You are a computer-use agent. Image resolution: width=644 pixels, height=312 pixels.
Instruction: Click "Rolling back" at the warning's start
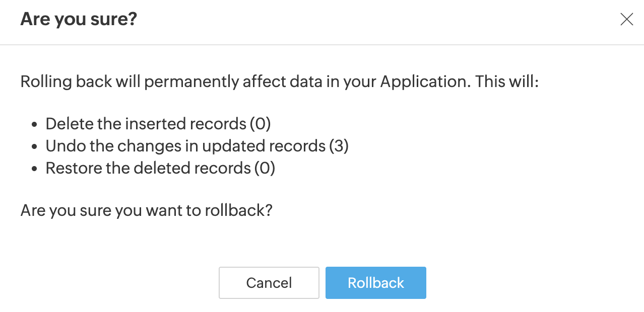click(66, 82)
